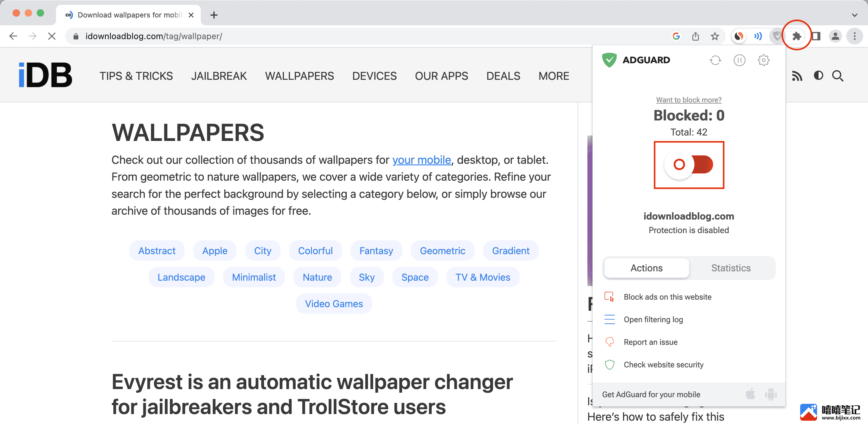868x424 pixels.
Task: Click the 'your mobile' link
Action: point(422,160)
